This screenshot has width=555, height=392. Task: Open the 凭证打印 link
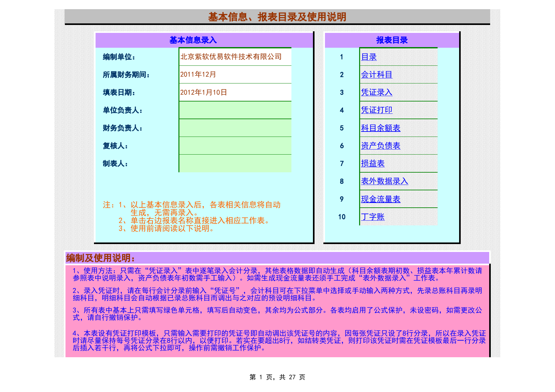(377, 110)
